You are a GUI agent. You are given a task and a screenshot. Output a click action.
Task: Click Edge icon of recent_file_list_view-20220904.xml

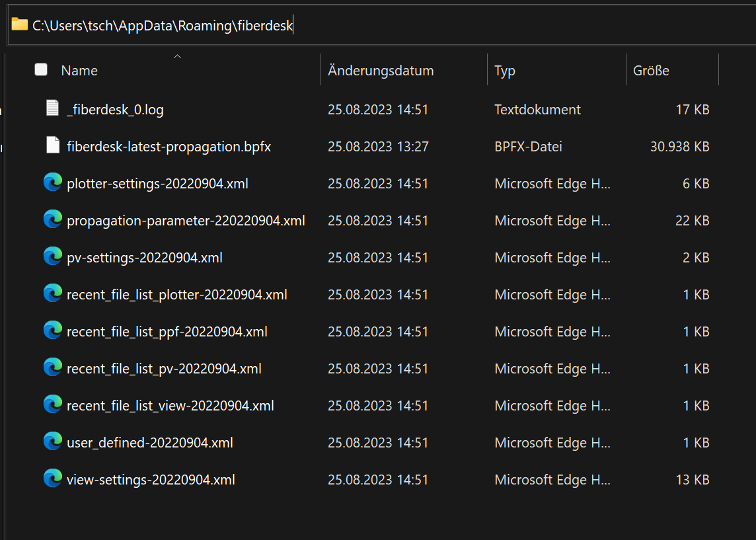(53, 405)
